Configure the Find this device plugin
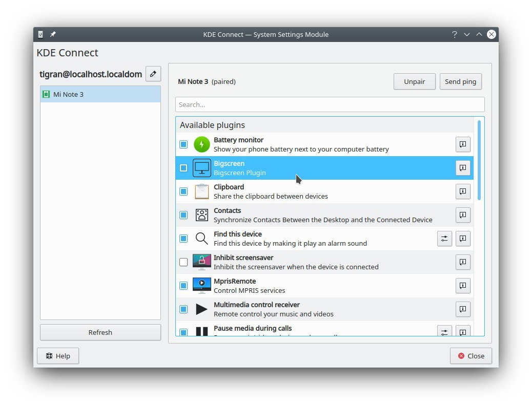Image resolution: width=532 pixels, height=407 pixels. 444,239
